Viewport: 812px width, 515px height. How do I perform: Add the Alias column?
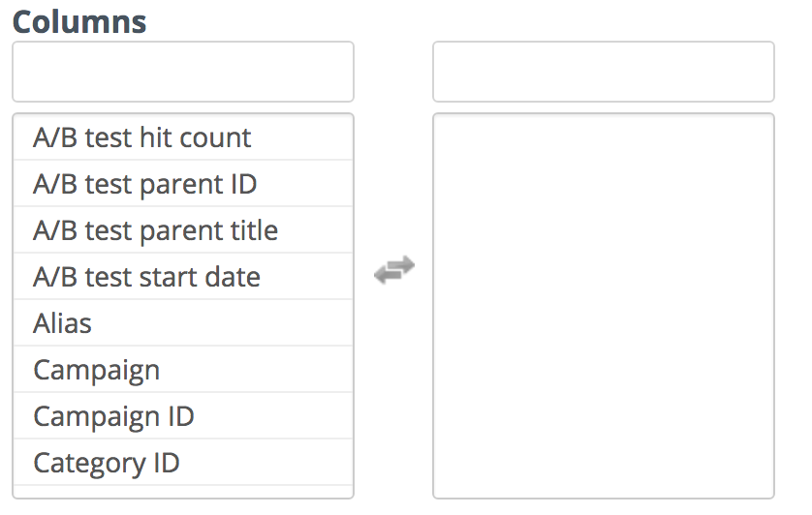pos(183,323)
